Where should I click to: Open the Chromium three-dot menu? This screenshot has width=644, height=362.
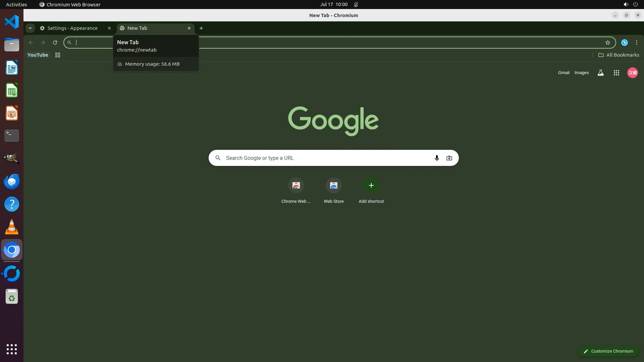point(636,43)
